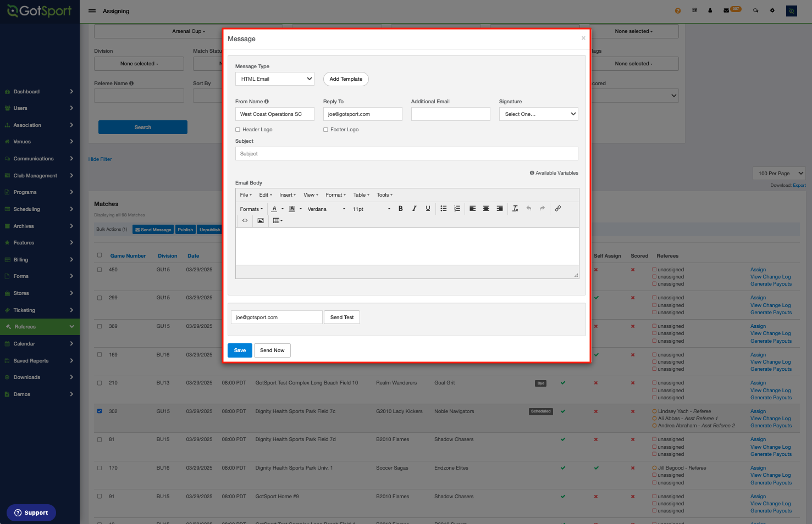Viewport: 812px width, 524px height.
Task: Open the background highlight color picker
Action: (x=292, y=209)
